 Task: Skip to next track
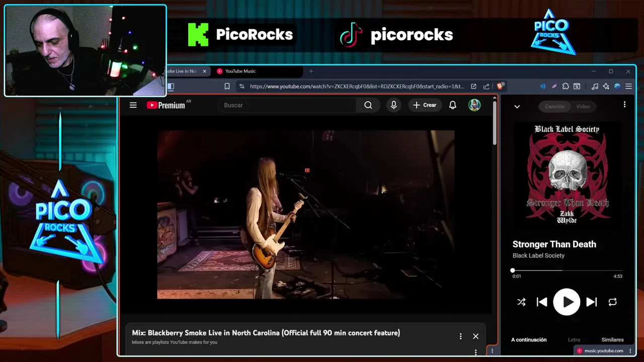(592, 302)
